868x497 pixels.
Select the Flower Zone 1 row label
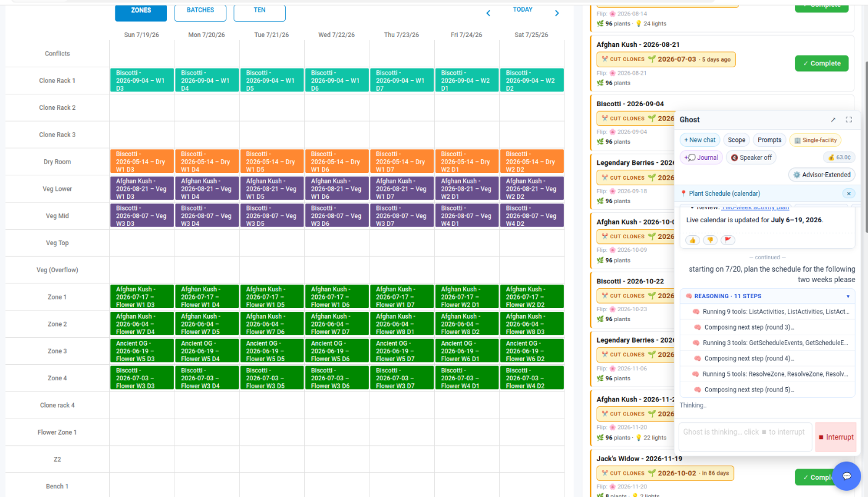[x=57, y=433]
